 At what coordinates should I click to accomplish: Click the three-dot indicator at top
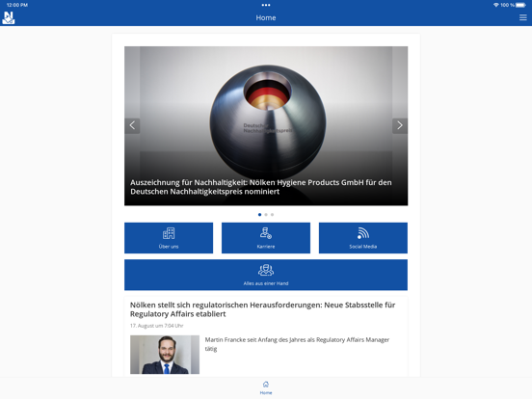pyautogui.click(x=266, y=5)
